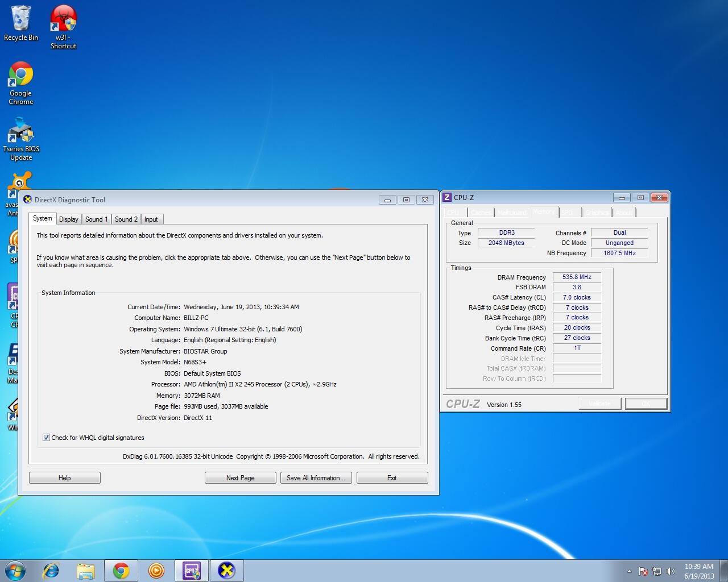Open the network tray icon
Screen dimensions: 728x582
tap(657, 571)
